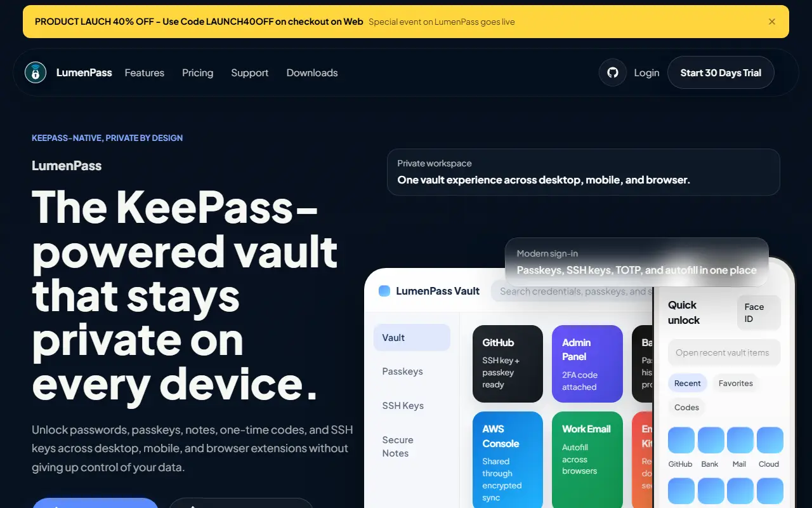Switch to Passkeys in the vault sidebar
812x508 pixels.
click(412, 371)
